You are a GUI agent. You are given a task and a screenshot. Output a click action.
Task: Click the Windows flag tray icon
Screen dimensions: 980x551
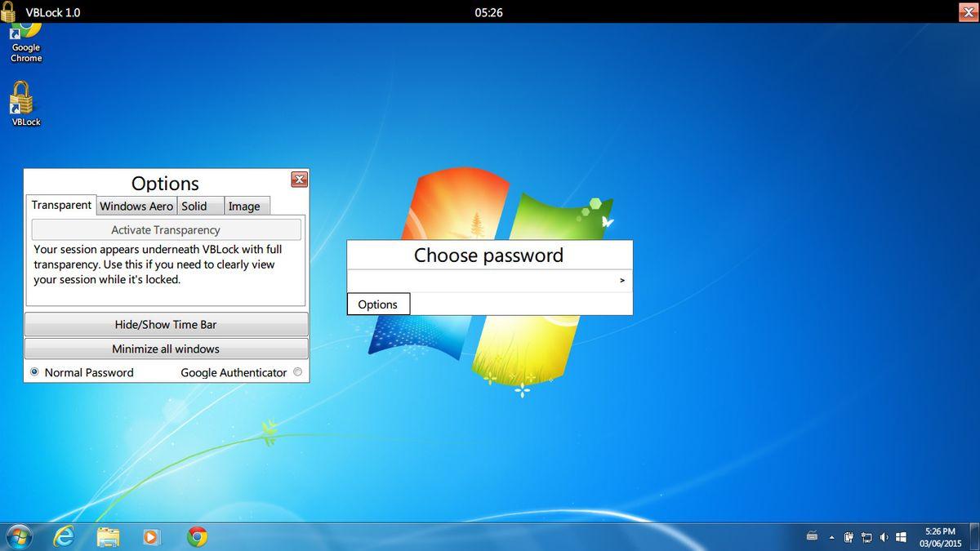[901, 537]
